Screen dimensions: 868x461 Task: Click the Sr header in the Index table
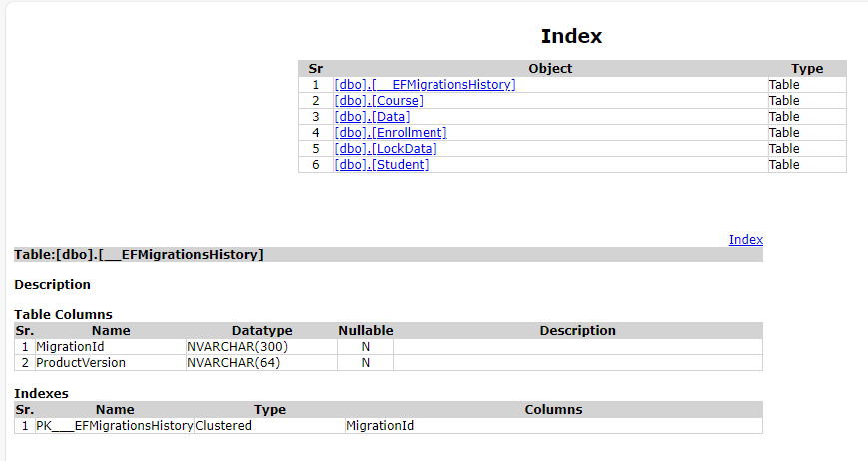[x=315, y=69]
